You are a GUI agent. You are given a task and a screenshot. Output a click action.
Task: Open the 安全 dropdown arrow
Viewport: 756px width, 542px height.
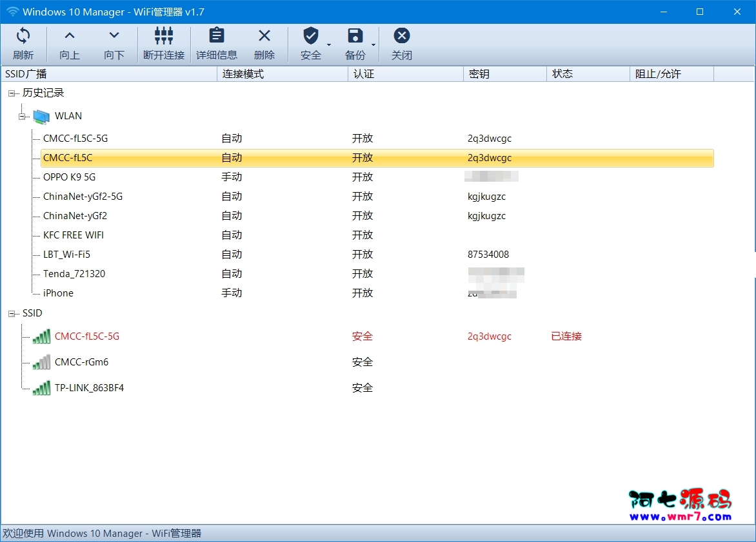tap(329, 45)
